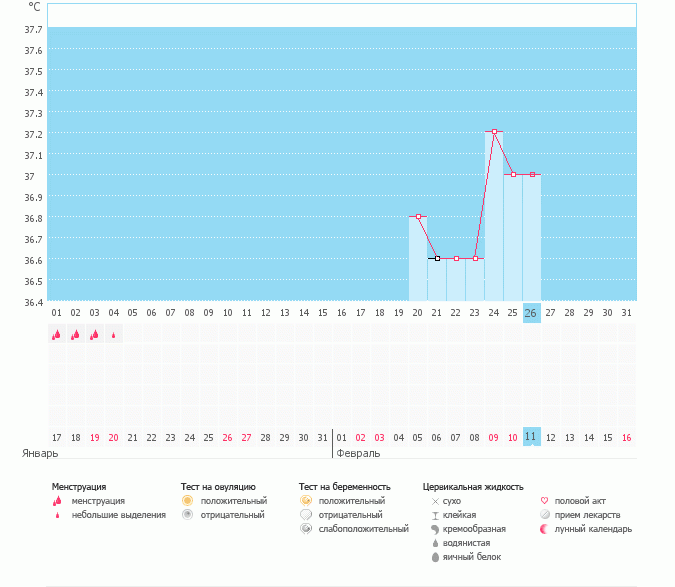
Task: Click the dry cervical fluid cross icon
Action: [x=434, y=500]
